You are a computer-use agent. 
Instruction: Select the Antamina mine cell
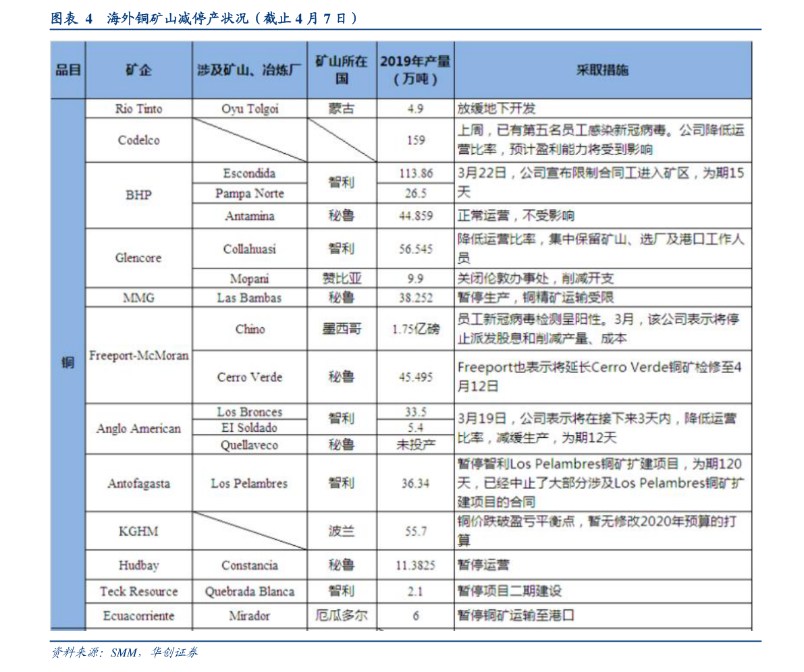tap(250, 216)
